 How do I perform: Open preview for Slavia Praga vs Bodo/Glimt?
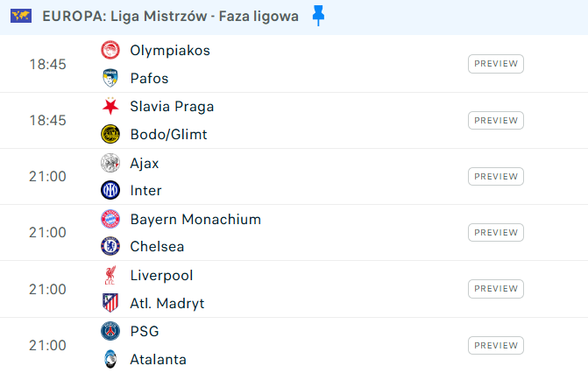496,120
